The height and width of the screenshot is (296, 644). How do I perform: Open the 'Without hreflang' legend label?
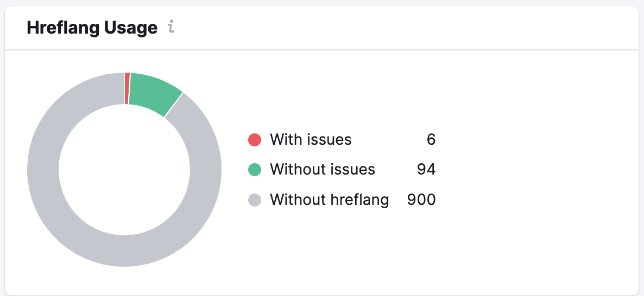(329, 200)
